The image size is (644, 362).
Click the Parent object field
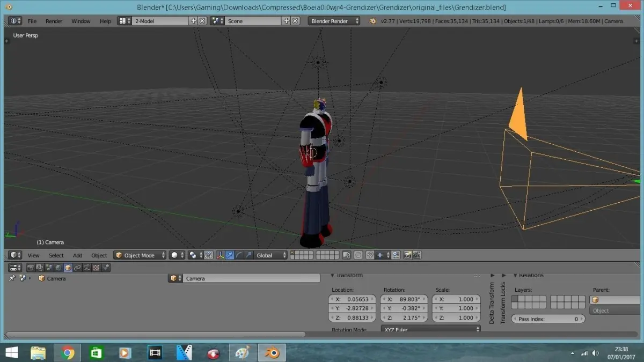615,300
